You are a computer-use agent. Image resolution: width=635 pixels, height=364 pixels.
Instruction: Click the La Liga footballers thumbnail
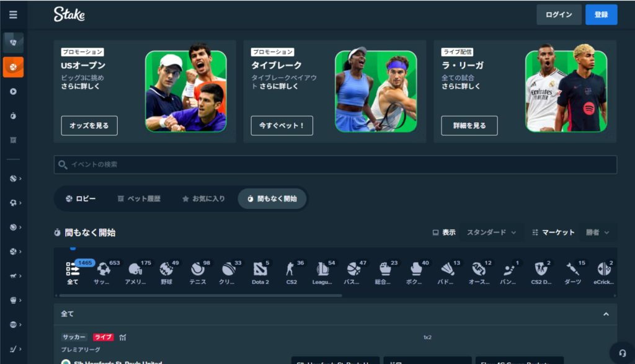pos(566,89)
